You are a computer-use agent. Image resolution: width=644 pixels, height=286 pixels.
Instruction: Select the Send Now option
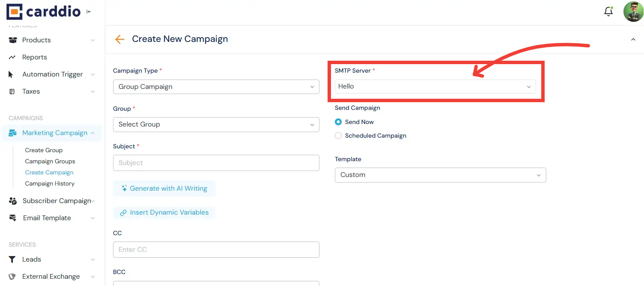(338, 122)
